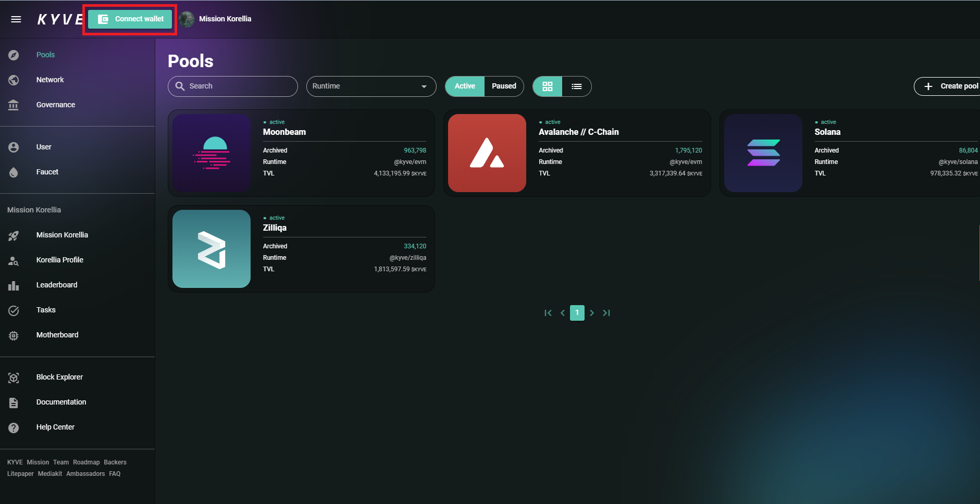Click the Runtime dropdown arrow
This screenshot has height=504, width=980.
point(424,86)
